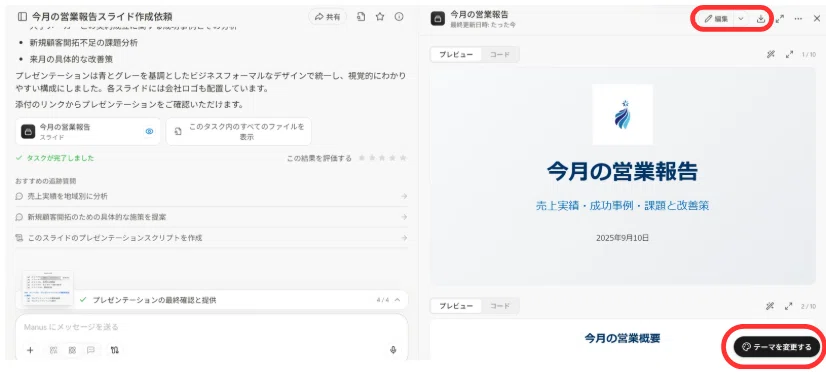
Task: Click the slides file icon beside the panel title 今月の営業報告
Action: (437, 19)
